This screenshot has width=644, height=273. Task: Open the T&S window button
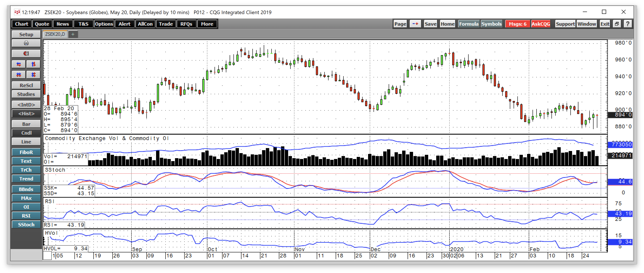click(83, 24)
